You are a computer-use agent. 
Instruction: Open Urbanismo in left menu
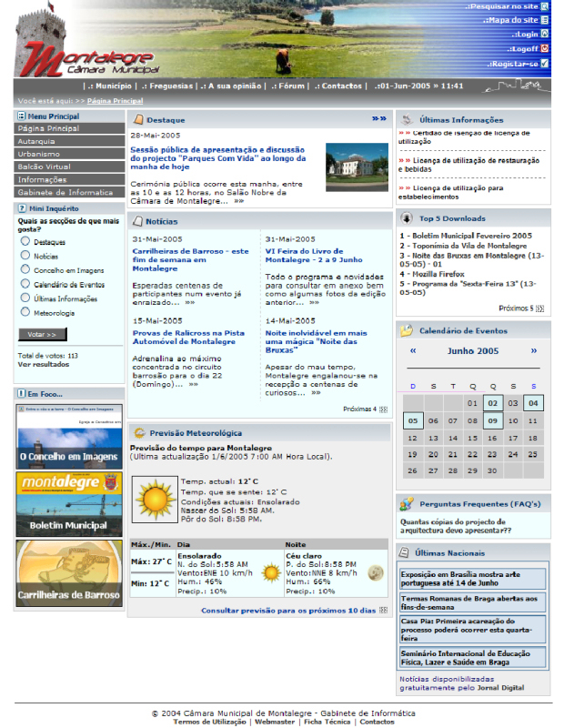point(69,154)
